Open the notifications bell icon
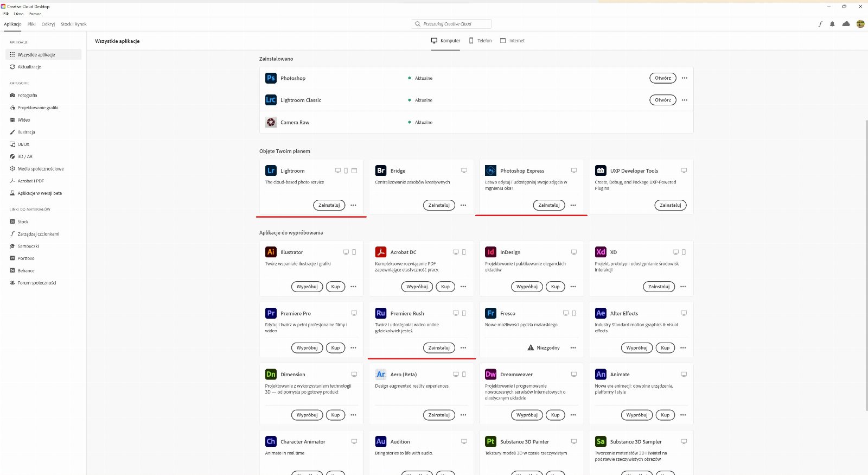Screen dimensions: 868x475 pos(832,24)
